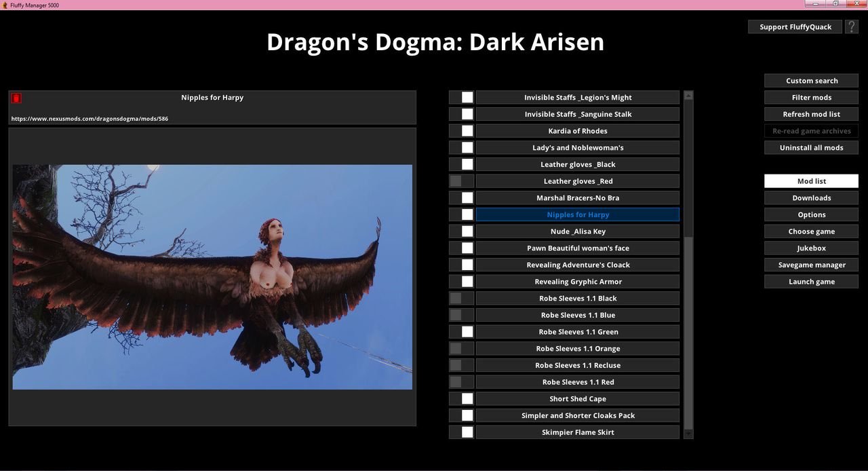Click the Fluffy Manager 5000 title bar icon

coord(5,5)
